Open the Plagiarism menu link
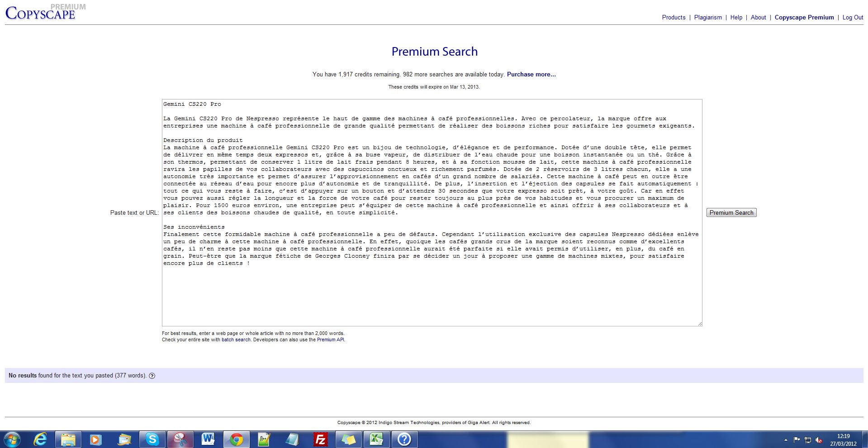This screenshot has height=448, width=868. pos(708,17)
